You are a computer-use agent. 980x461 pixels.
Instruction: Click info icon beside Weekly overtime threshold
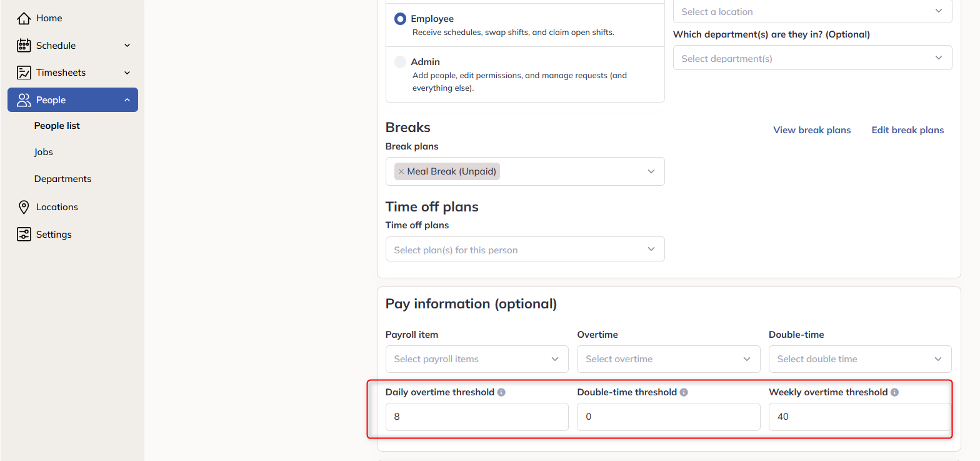(894, 392)
